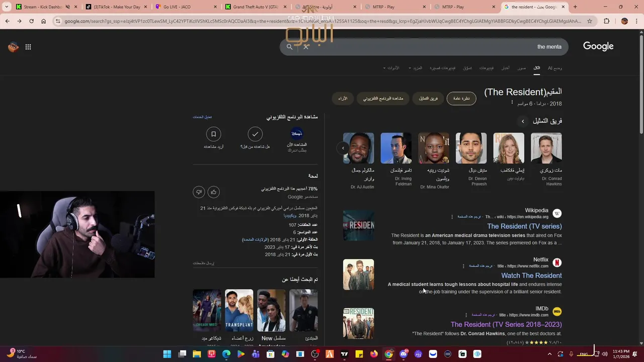Switch to the Shopping search tab
Image resolution: width=644 pixels, height=362 pixels.
coord(467,68)
